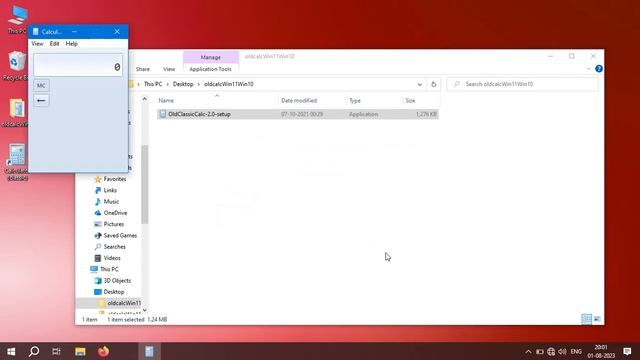640x360 pixels.
Task: Open the View ribbon tab in File Explorer
Action: (x=169, y=69)
